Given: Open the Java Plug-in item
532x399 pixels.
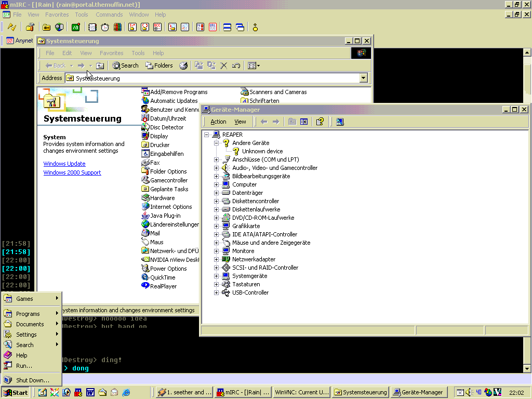Looking at the screenshot, I should click(161, 216).
